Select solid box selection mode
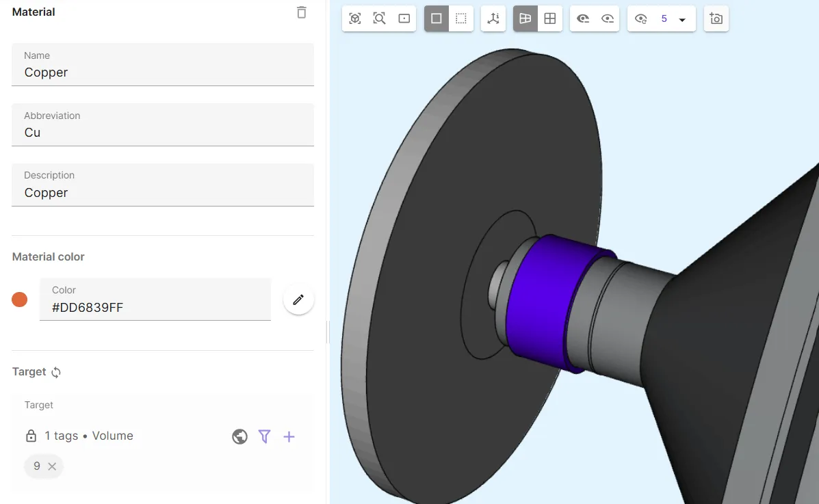Screen dimensions: 819x504 click(x=437, y=18)
